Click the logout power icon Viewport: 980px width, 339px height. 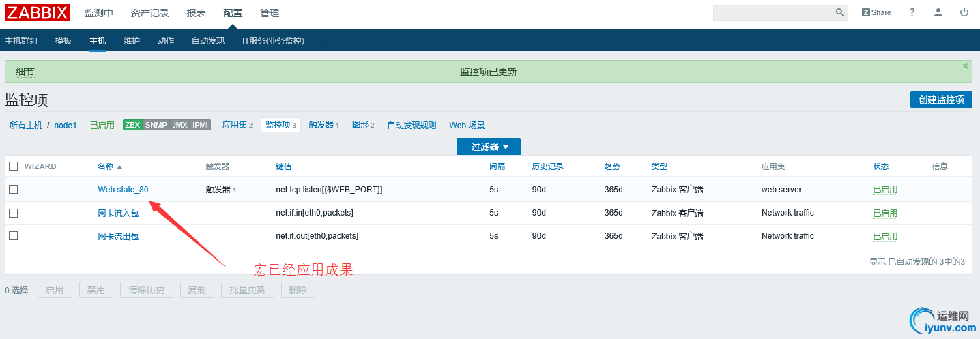tap(964, 12)
